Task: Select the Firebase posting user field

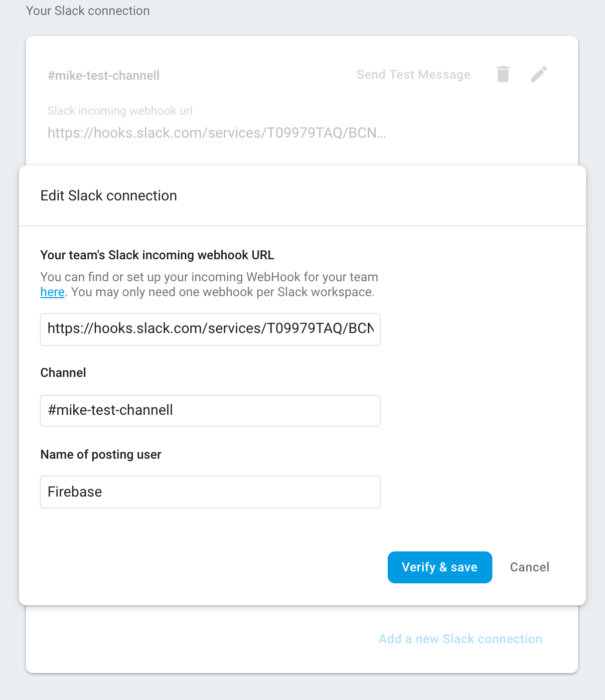Action: (210, 492)
